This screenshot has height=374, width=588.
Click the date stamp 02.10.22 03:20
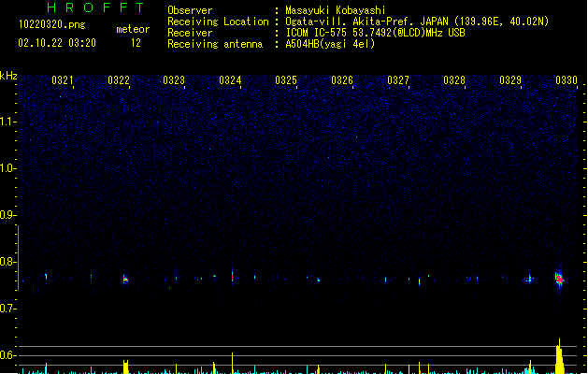click(x=57, y=43)
